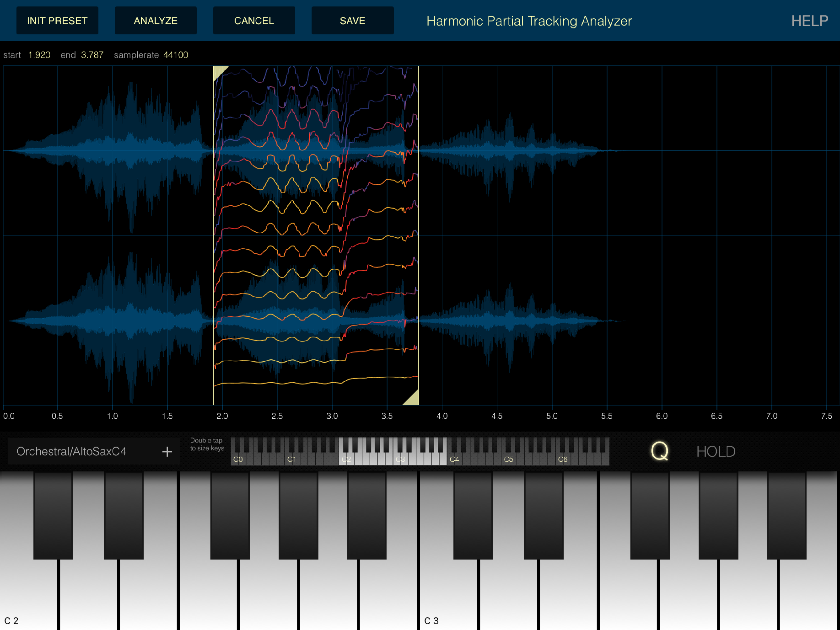Open the HELP menu

pyautogui.click(x=809, y=21)
